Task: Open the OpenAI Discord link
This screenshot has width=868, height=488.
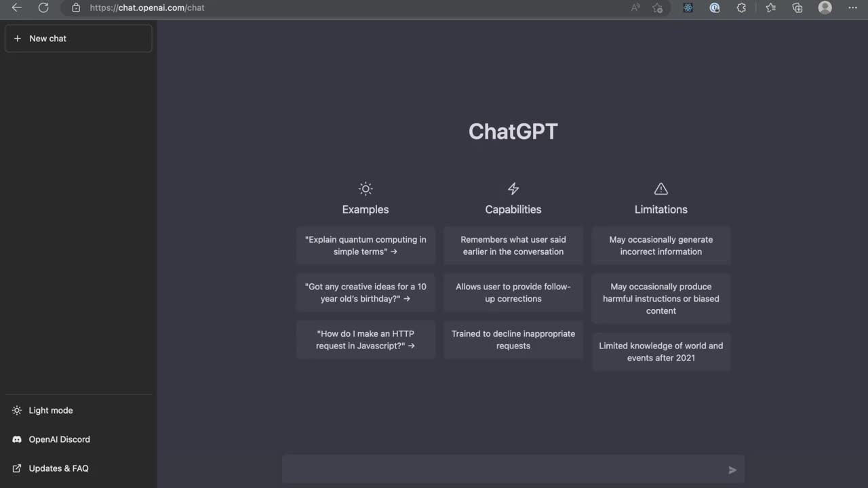Action: point(79,440)
